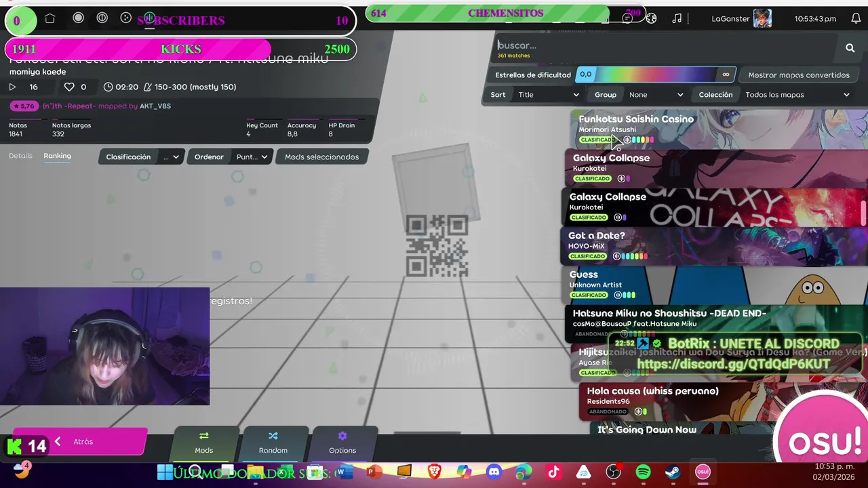Click the rainbow difficulty stars range bar
The width and height of the screenshot is (868, 488).
click(656, 75)
